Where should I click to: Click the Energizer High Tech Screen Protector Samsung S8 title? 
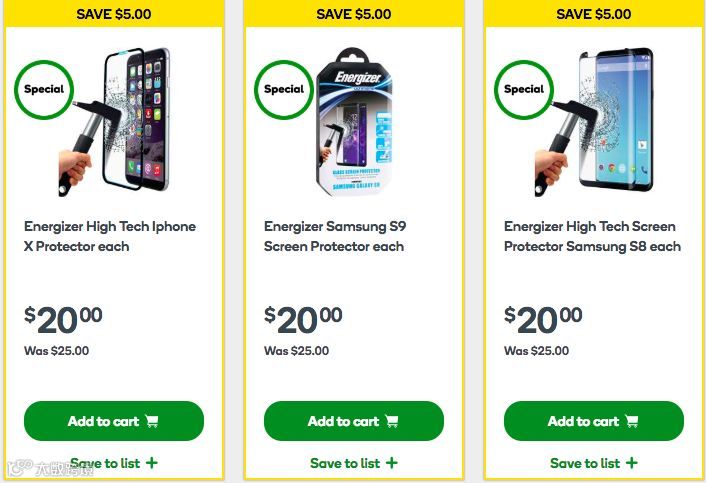click(593, 236)
